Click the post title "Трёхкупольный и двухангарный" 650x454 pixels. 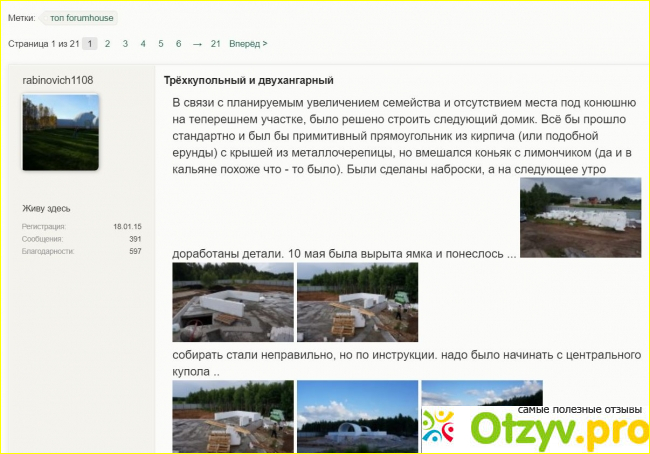coord(248,80)
